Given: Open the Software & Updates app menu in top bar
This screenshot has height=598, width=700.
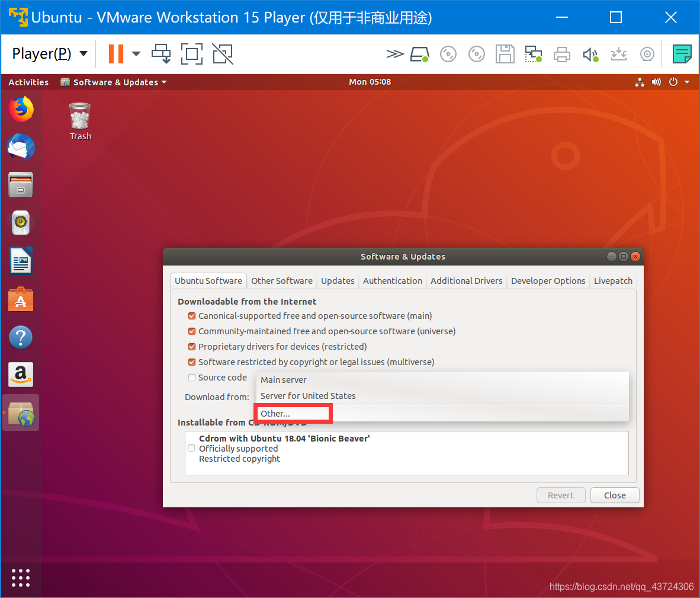Looking at the screenshot, I should [x=114, y=82].
